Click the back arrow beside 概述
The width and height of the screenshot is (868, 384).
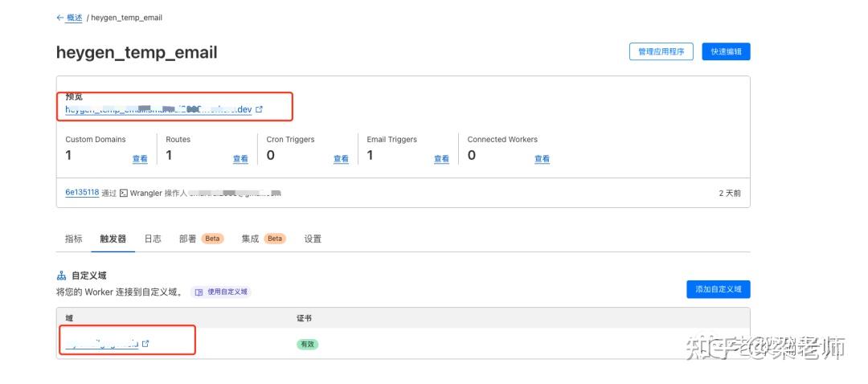[59, 18]
